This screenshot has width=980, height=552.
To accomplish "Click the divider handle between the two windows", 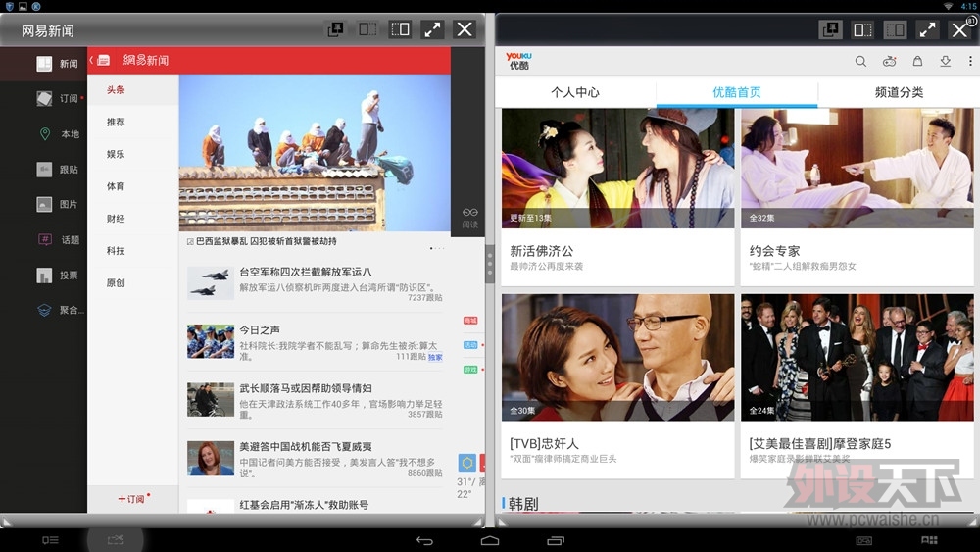I will 491,263.
